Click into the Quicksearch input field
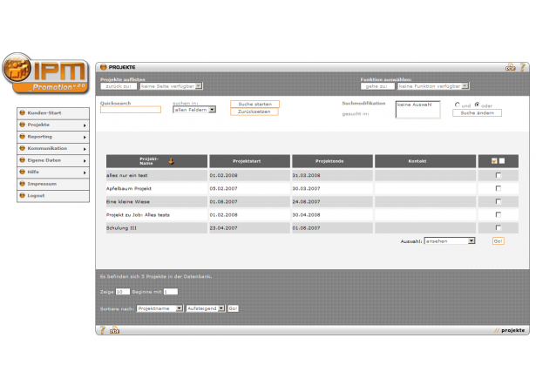Viewport: 536px width, 392px height. [131, 110]
